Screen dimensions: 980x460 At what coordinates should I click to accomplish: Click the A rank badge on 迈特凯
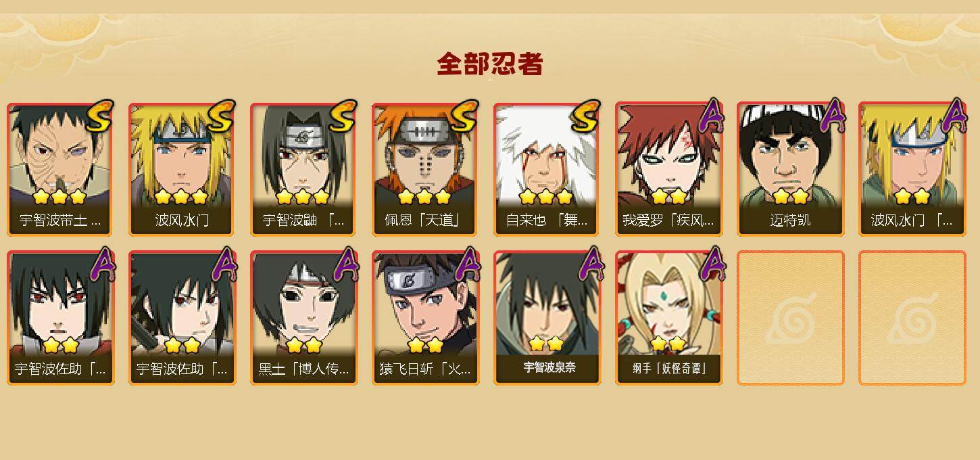[x=832, y=116]
